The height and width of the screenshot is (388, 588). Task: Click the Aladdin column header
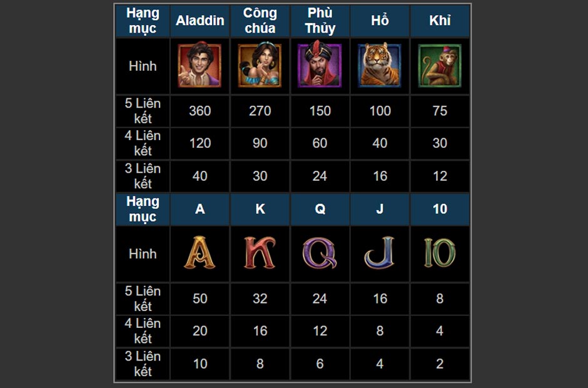pos(200,21)
